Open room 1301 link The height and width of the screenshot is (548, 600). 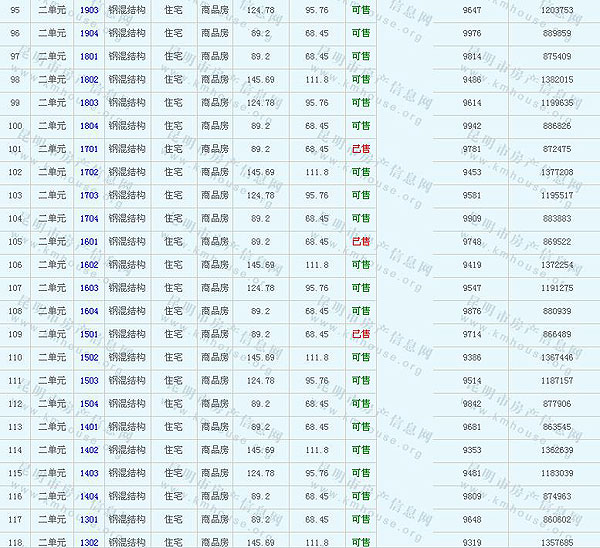tap(88, 520)
